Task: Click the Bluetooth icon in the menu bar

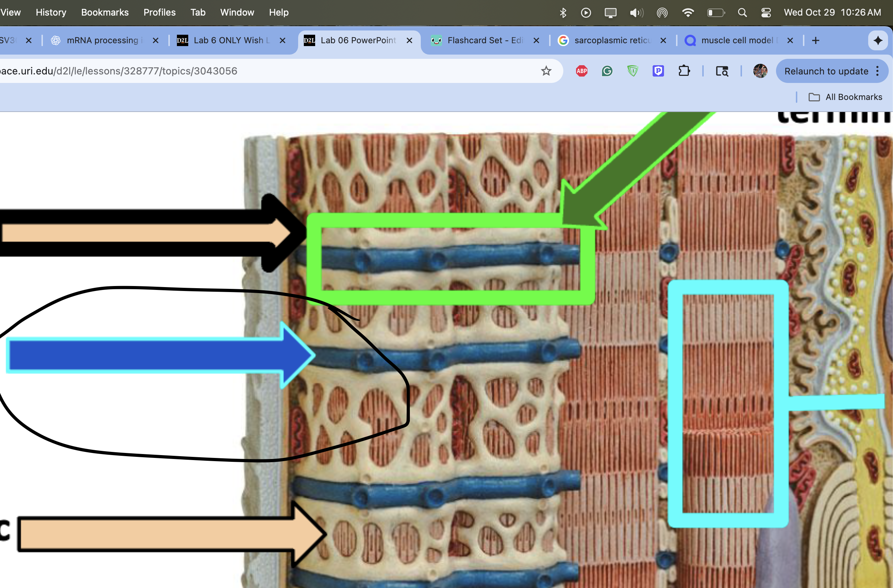Action: (x=563, y=12)
